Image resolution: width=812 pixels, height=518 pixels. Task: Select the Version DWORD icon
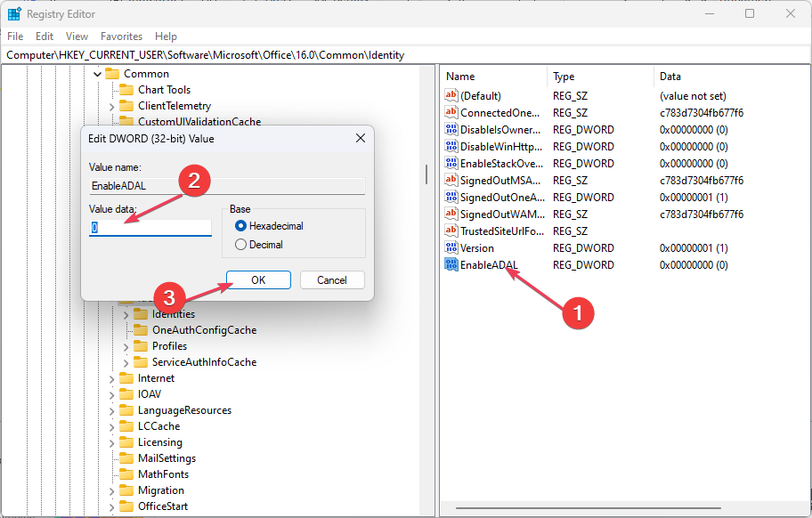click(451, 247)
